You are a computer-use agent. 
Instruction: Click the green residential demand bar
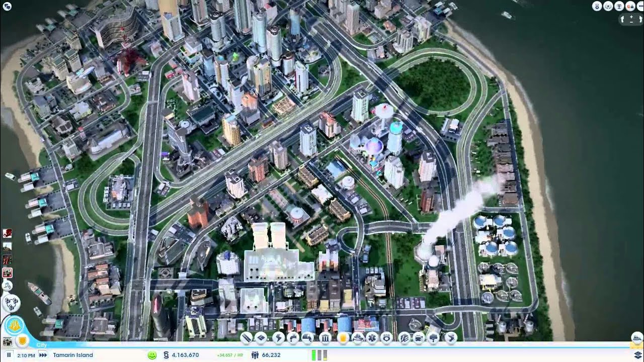pyautogui.click(x=314, y=355)
